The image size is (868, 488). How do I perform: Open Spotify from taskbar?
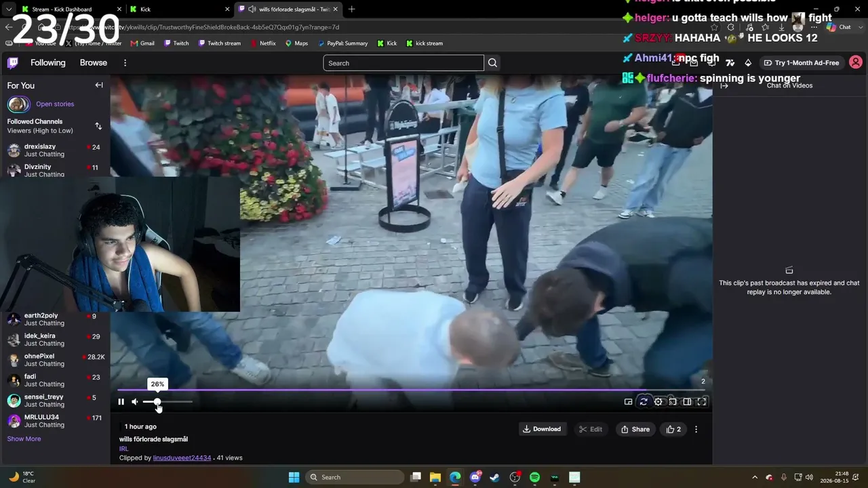tap(534, 477)
